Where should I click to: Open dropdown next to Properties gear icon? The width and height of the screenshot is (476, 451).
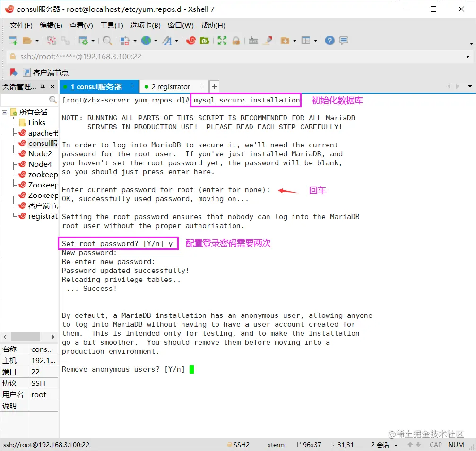(93, 40)
